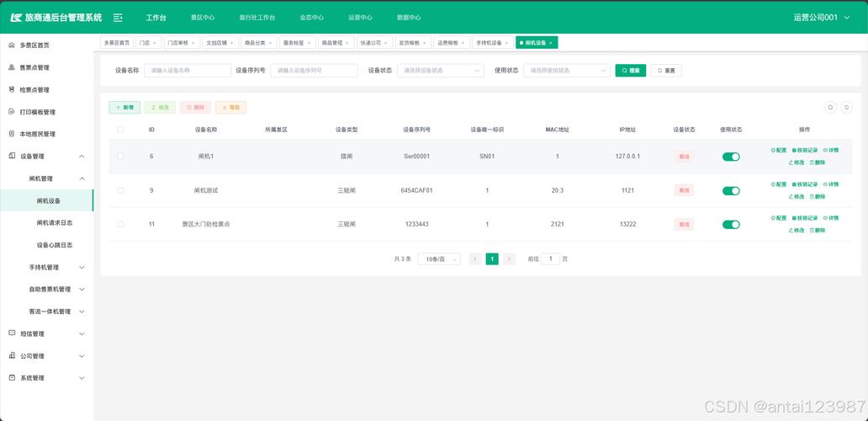
Task: Open 工作台 in the top navigation
Action: [x=156, y=18]
